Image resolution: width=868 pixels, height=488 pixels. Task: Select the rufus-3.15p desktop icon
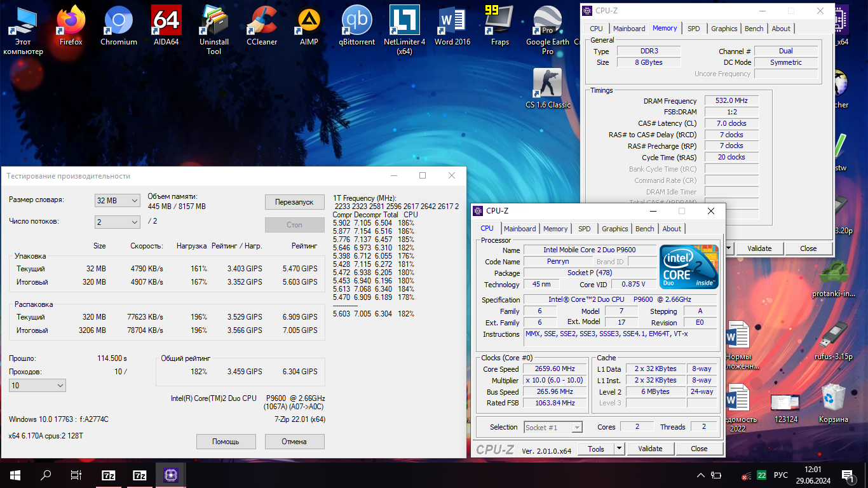tap(833, 341)
